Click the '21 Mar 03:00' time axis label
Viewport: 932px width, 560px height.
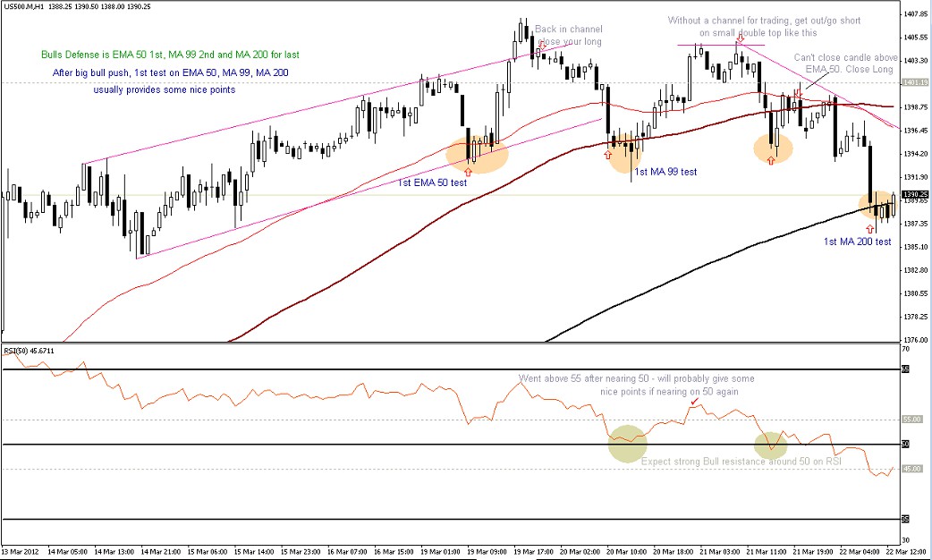[721, 552]
